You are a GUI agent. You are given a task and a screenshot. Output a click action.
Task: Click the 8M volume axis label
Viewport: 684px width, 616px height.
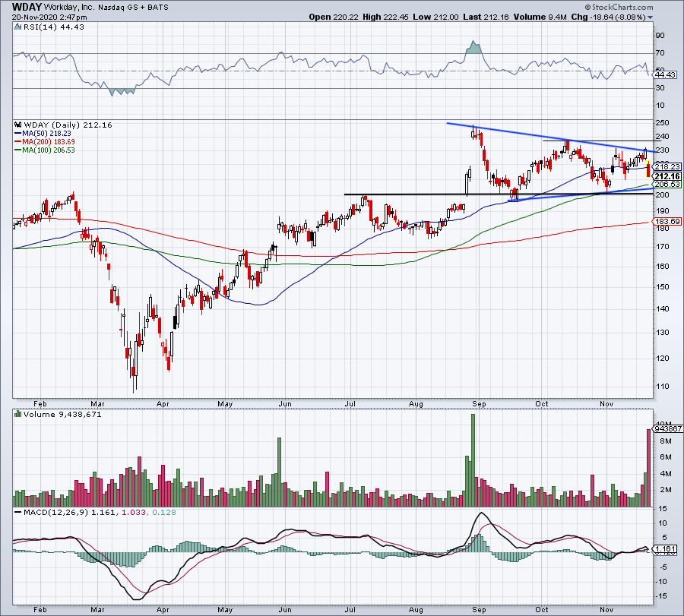[665, 441]
